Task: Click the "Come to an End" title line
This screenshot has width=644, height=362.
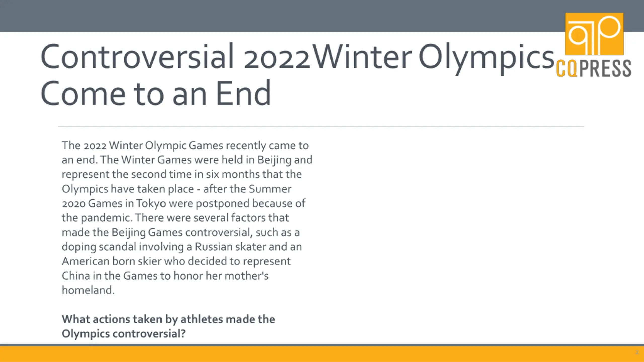Action: pos(155,94)
